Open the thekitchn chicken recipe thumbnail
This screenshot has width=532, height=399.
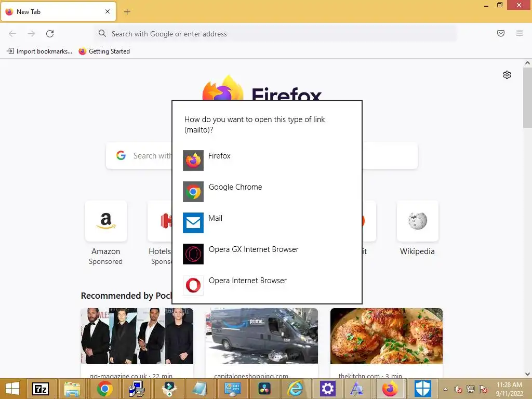click(x=387, y=336)
